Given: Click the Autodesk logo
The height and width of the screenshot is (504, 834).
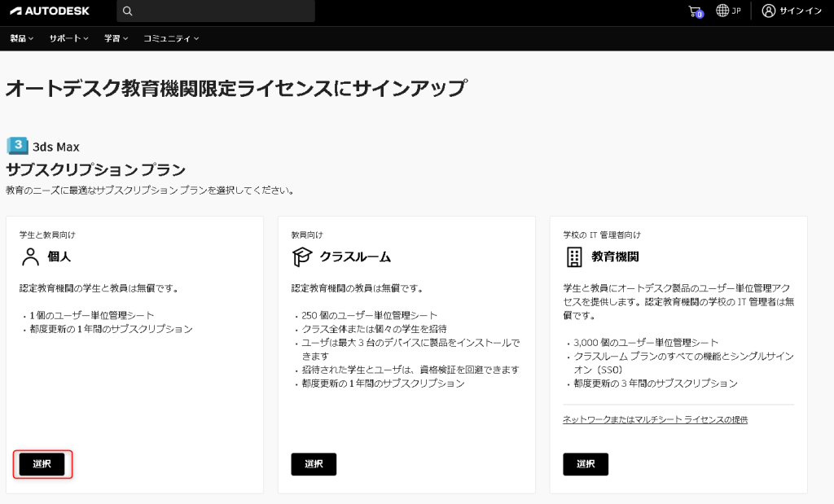Looking at the screenshot, I should tap(50, 11).
